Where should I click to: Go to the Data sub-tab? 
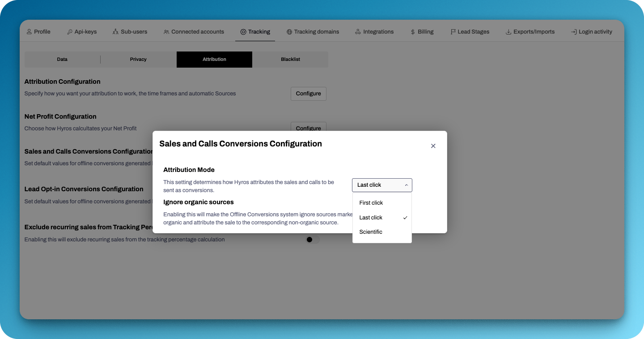pos(62,60)
